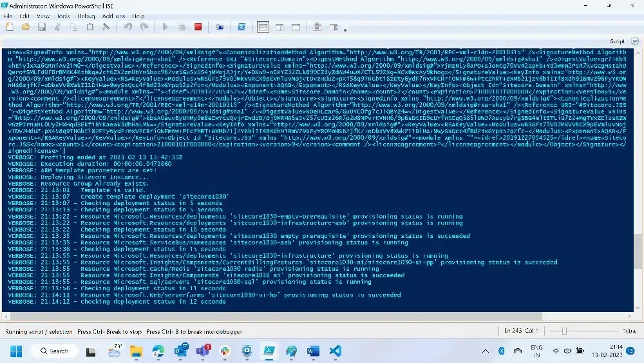The height and width of the screenshot is (363, 644).
Task: Create a new script with the New icon
Action: click(x=10, y=27)
